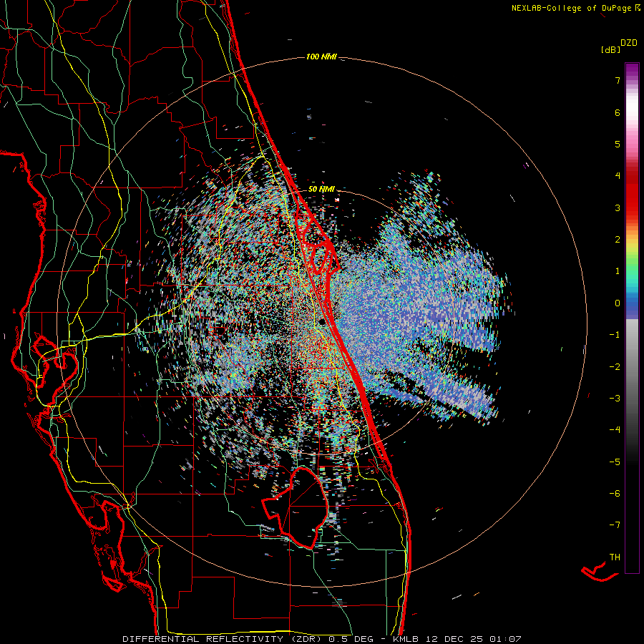Click the black KMLB radar site dot
Viewport: 644px width, 644px height.
pyautogui.click(x=323, y=321)
